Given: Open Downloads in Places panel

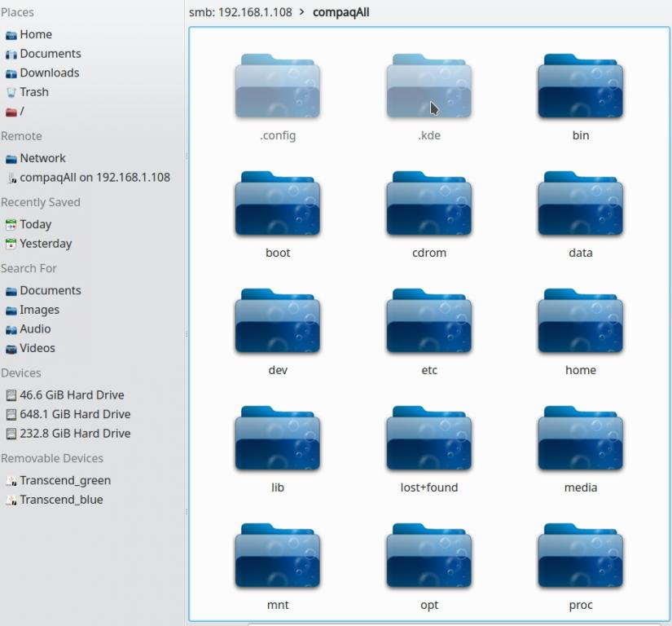Looking at the screenshot, I should (x=49, y=73).
